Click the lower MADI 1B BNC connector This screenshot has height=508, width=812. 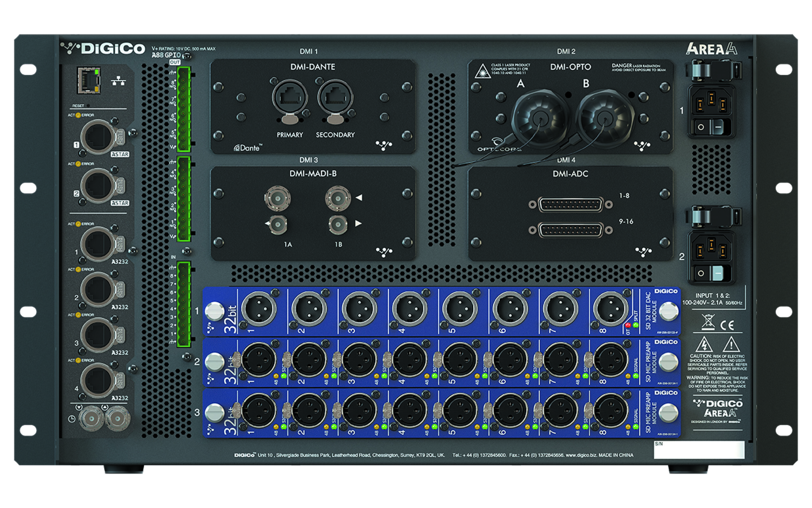(338, 224)
